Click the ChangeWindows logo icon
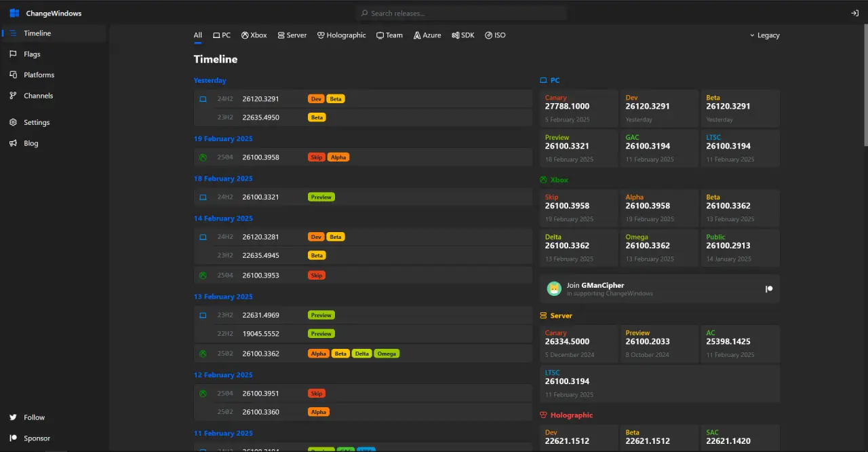This screenshot has height=452, width=868. click(x=14, y=14)
